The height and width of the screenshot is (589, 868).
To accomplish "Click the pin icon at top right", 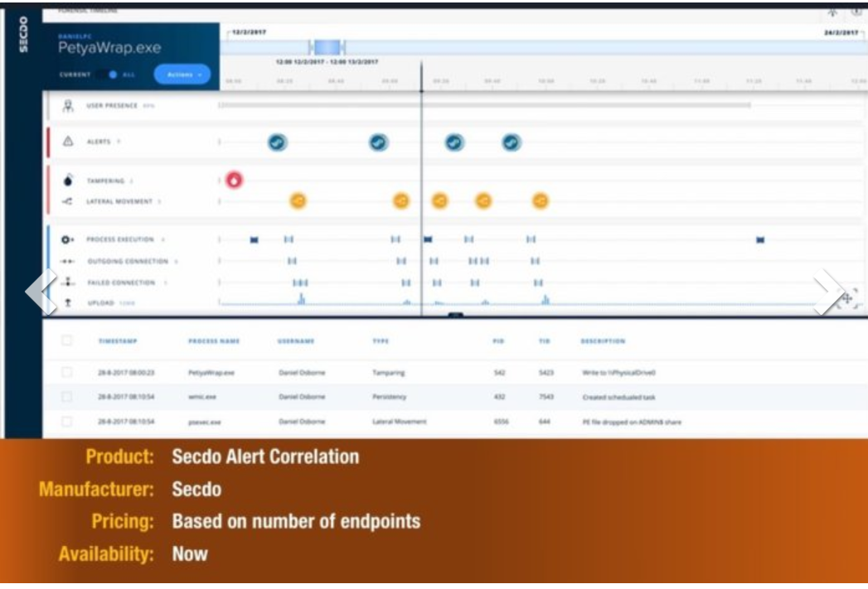I will [832, 12].
